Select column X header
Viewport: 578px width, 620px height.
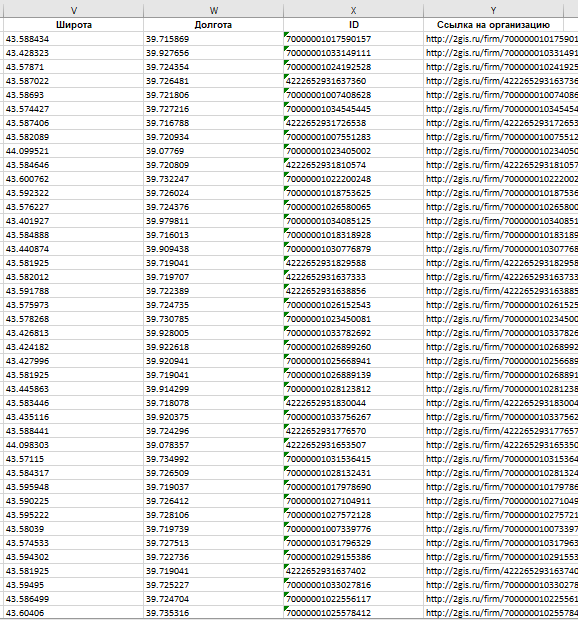pyautogui.click(x=353, y=11)
